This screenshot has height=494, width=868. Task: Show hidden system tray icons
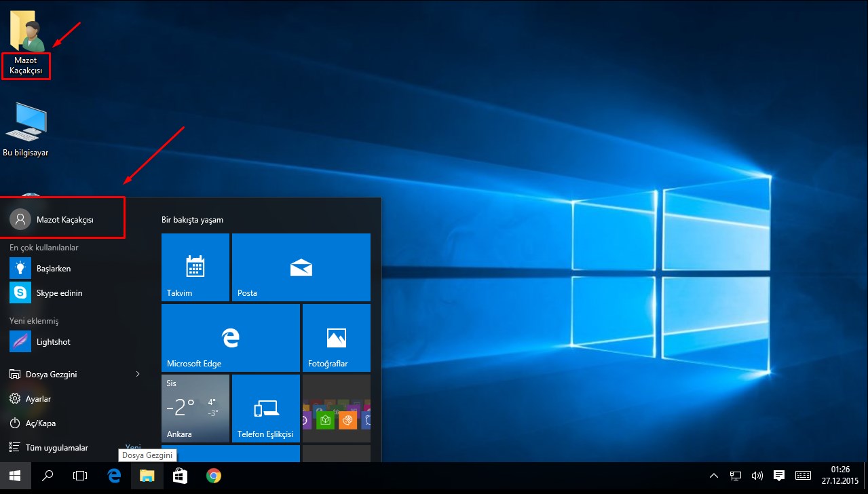click(x=714, y=476)
